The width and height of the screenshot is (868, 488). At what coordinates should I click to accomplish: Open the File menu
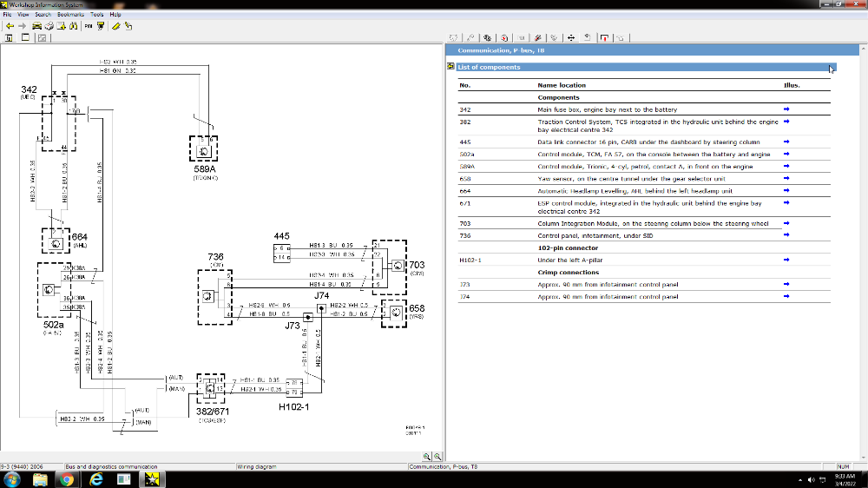click(x=8, y=15)
